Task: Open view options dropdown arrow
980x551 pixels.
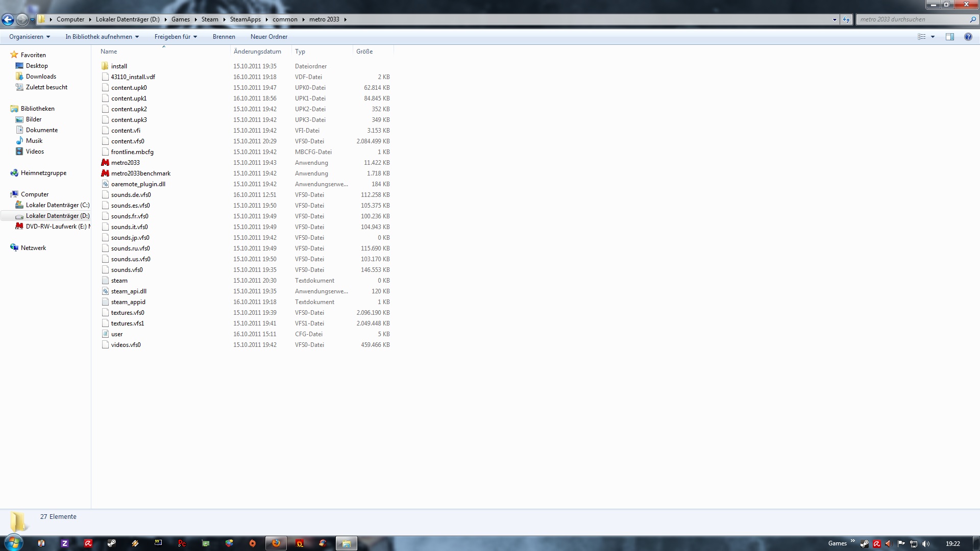Action: 933,37
